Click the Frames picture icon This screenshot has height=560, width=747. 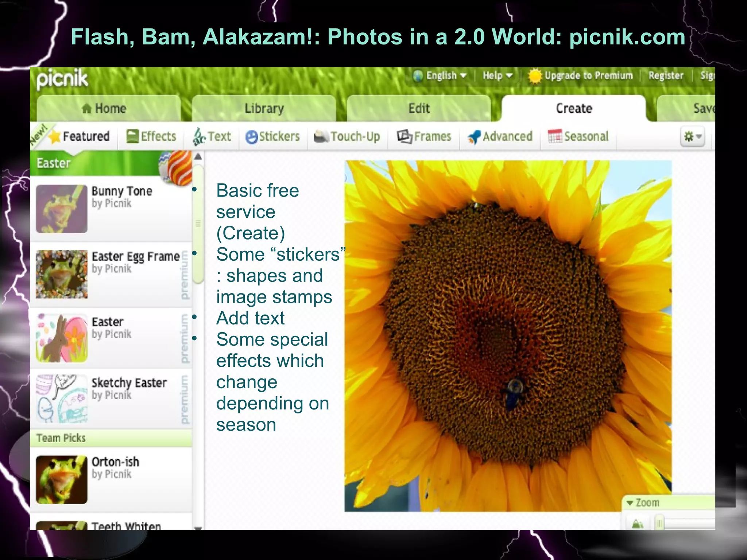click(405, 136)
